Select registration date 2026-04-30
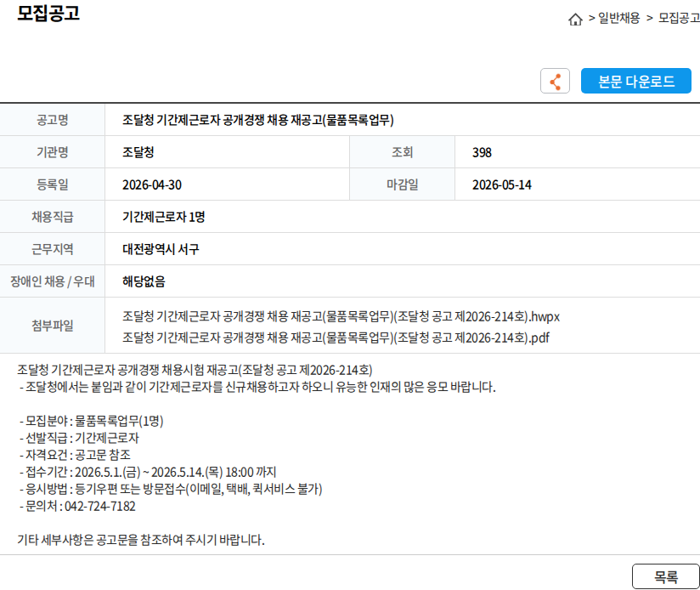The image size is (700, 590). tap(152, 184)
